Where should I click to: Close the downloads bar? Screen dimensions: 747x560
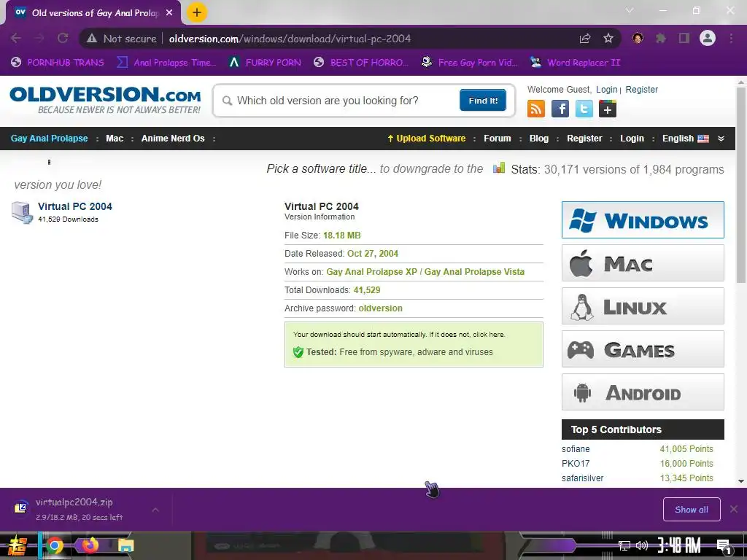pyautogui.click(x=734, y=510)
